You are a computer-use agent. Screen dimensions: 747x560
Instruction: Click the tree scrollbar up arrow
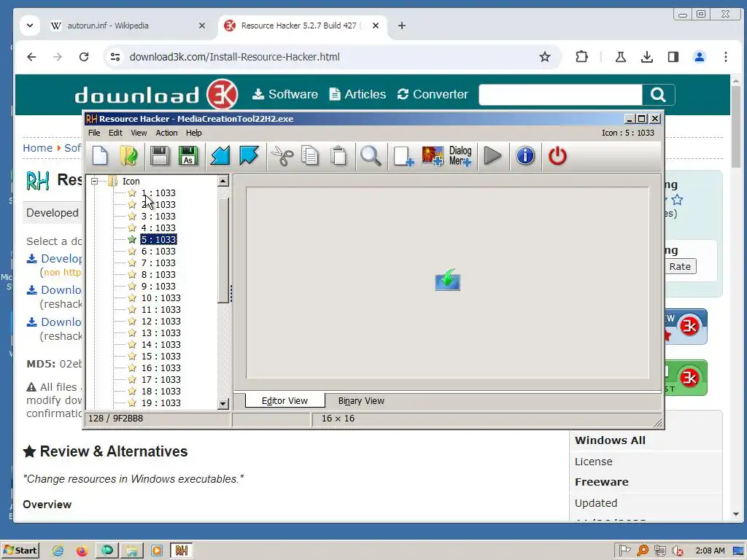(223, 181)
